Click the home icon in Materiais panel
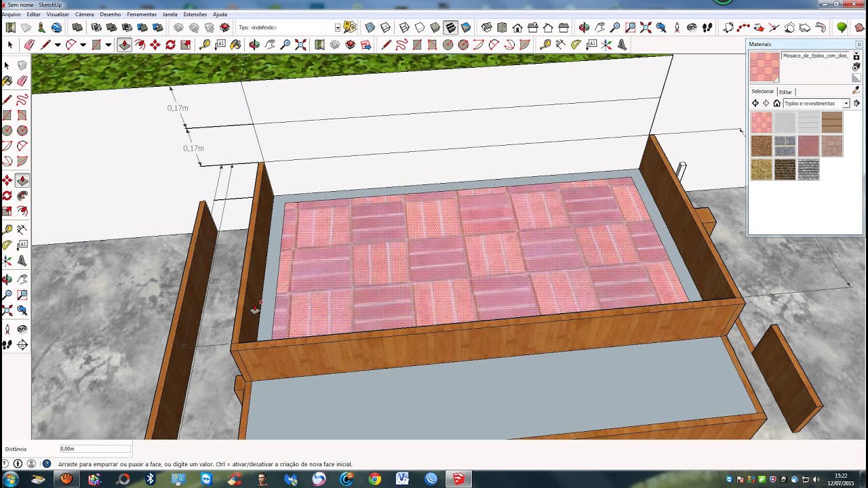 tap(776, 104)
